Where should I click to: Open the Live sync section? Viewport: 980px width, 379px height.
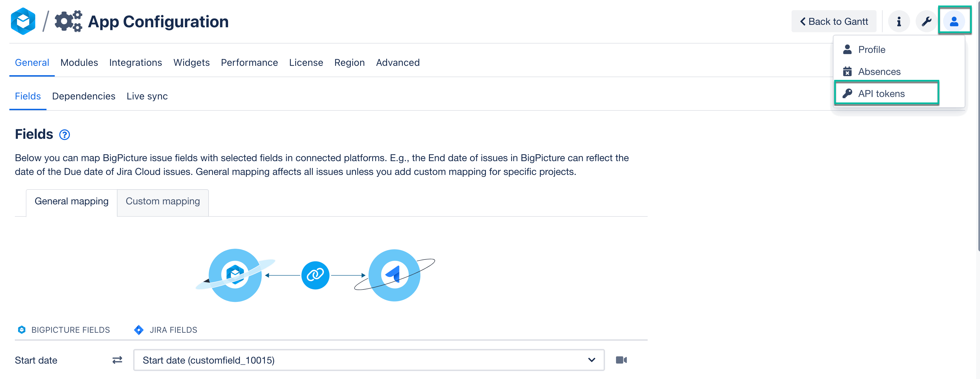(147, 96)
